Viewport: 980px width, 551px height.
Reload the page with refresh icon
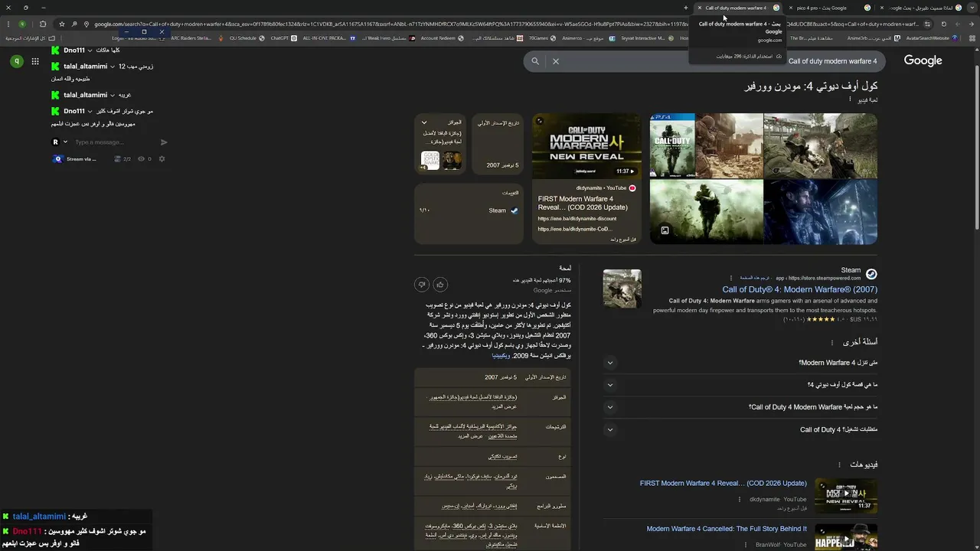coord(944,24)
